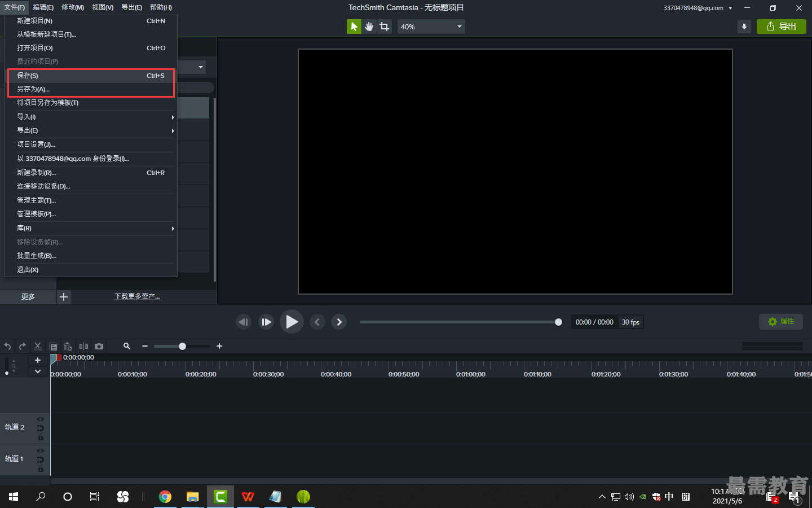812x508 pixels.
Task: Click the 更多 tab at panel bottom
Action: point(28,297)
